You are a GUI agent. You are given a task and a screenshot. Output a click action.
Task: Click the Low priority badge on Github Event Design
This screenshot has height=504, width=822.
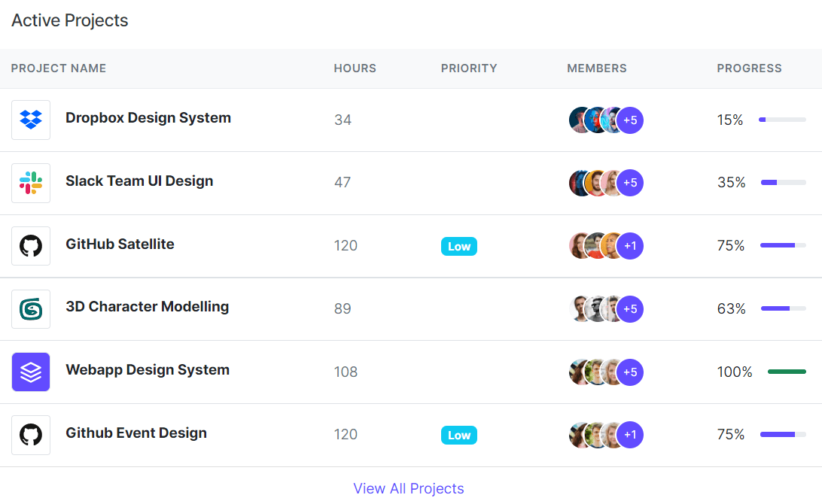(458, 435)
